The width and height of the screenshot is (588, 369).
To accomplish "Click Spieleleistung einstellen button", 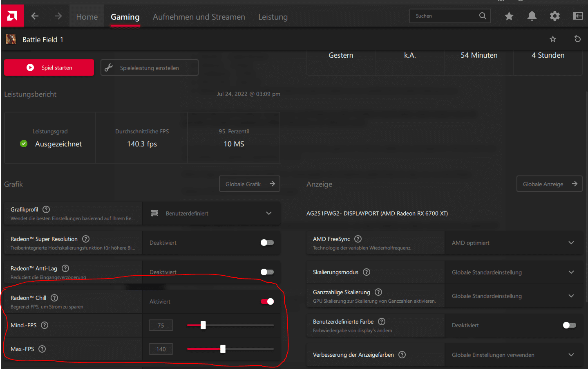I will point(150,67).
